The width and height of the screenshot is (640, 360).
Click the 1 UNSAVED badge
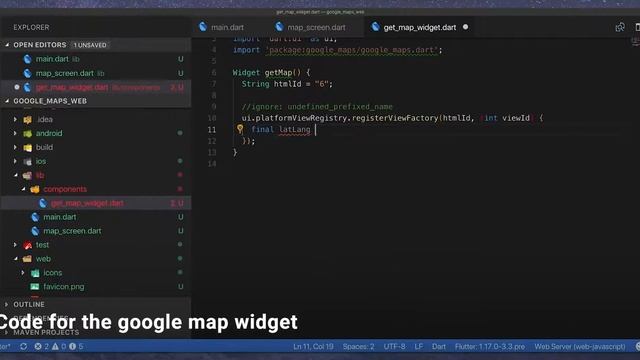point(90,45)
